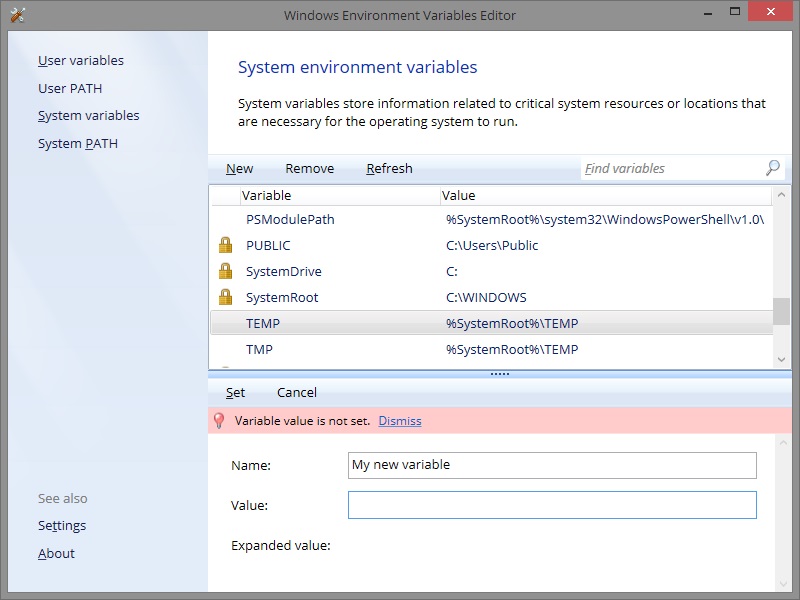Select the SystemRoot variable row
This screenshot has height=600, width=800.
492,297
